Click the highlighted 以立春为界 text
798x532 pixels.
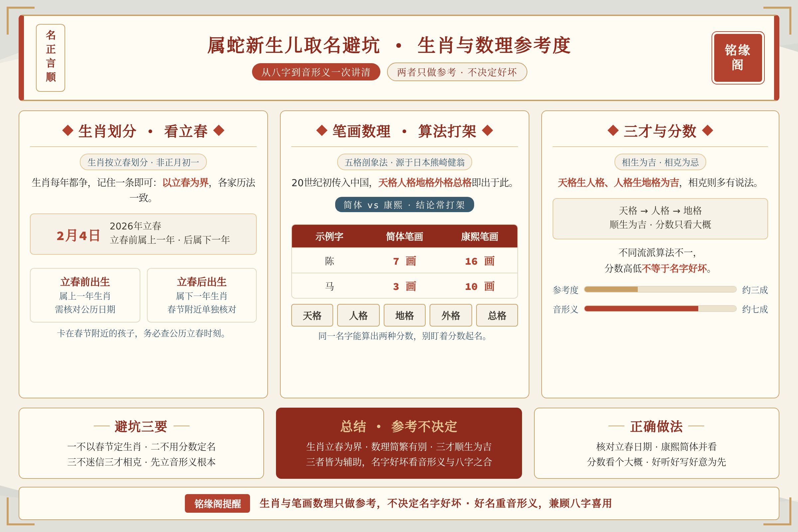[x=185, y=183]
